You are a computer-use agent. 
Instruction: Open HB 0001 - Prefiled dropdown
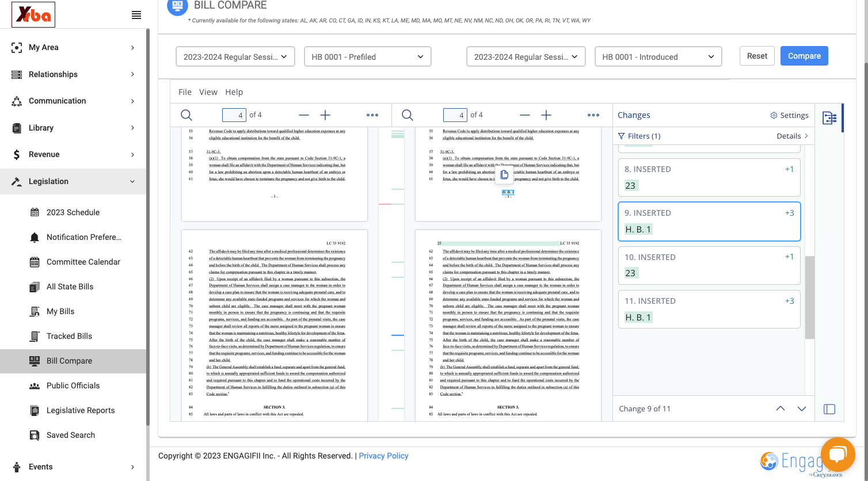point(368,56)
